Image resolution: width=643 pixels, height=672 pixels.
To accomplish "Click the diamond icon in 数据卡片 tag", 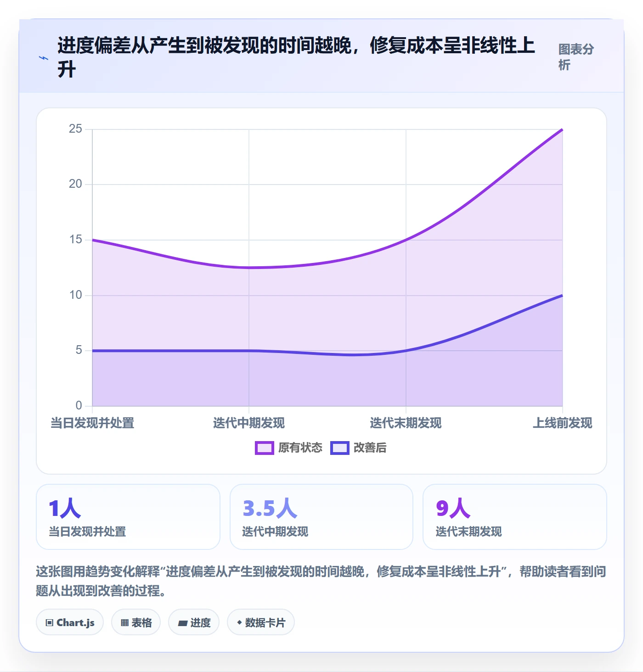I will coord(239,622).
